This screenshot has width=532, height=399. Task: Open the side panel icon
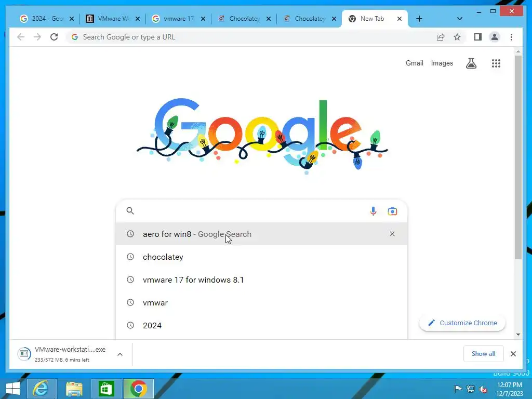tap(478, 37)
